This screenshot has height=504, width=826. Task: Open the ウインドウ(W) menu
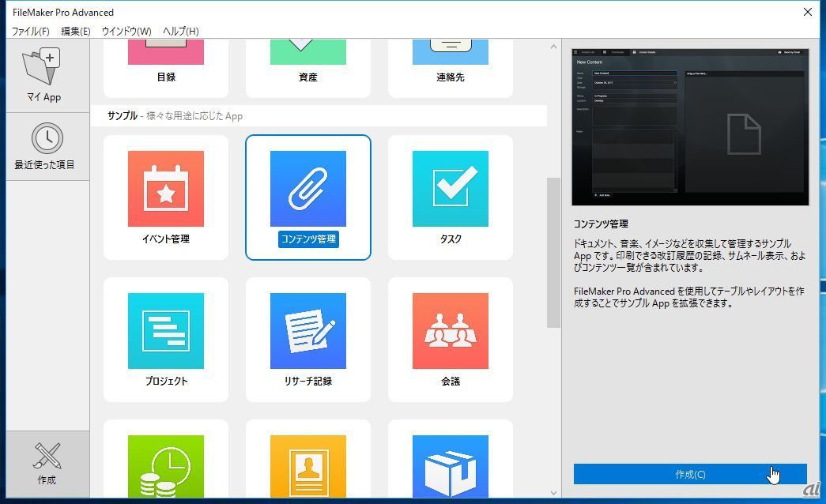tap(126, 31)
